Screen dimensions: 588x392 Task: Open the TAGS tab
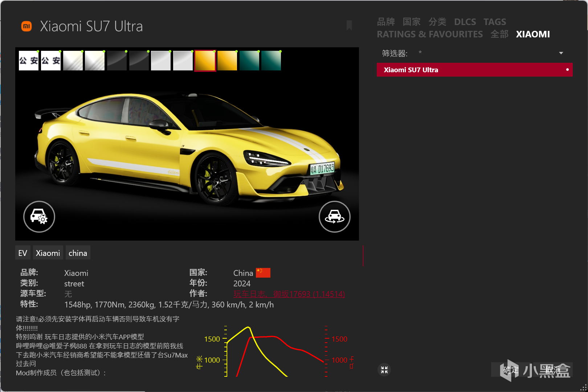495,22
